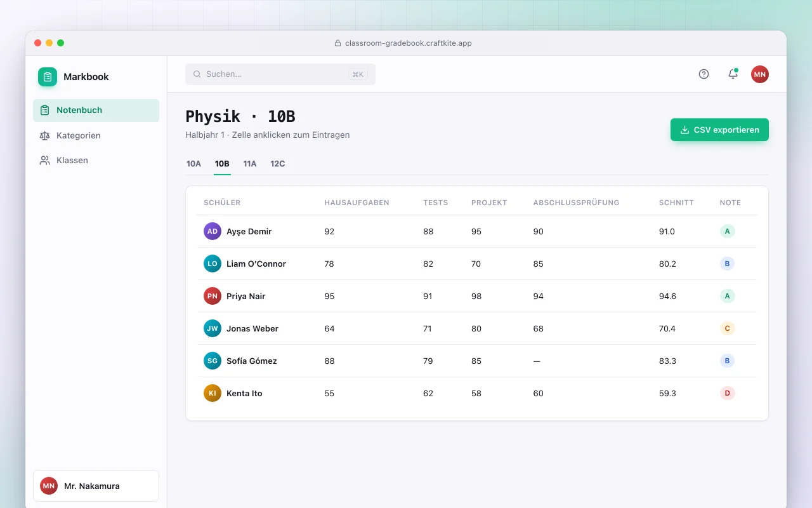Click Sofía Gómez's empty Abschlussprüfung cell
The width and height of the screenshot is (812, 508).
[537, 361]
